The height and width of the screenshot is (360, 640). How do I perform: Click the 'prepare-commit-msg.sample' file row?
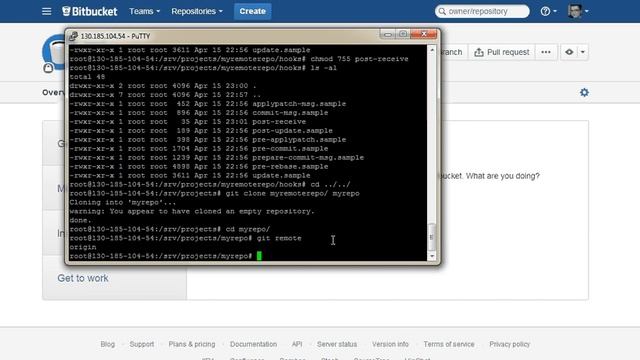pyautogui.click(x=216, y=158)
